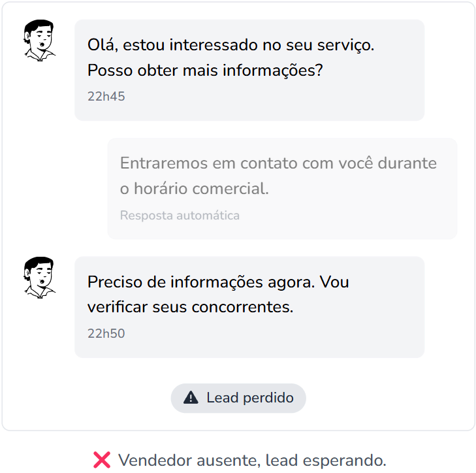The image size is (476, 473).
Task: Click the word "Vendedor" in the caption
Action: (150, 460)
